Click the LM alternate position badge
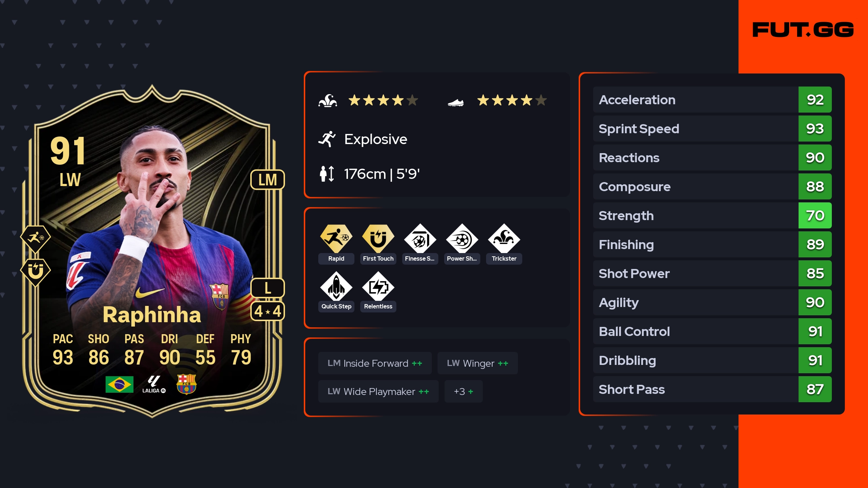This screenshot has height=488, width=868. (268, 180)
